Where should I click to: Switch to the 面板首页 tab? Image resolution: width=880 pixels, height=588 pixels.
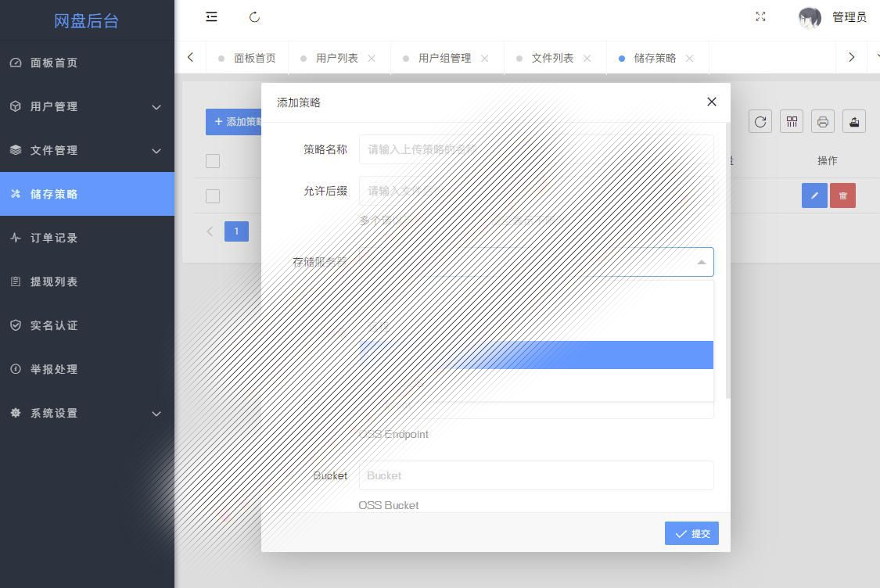pyautogui.click(x=255, y=59)
